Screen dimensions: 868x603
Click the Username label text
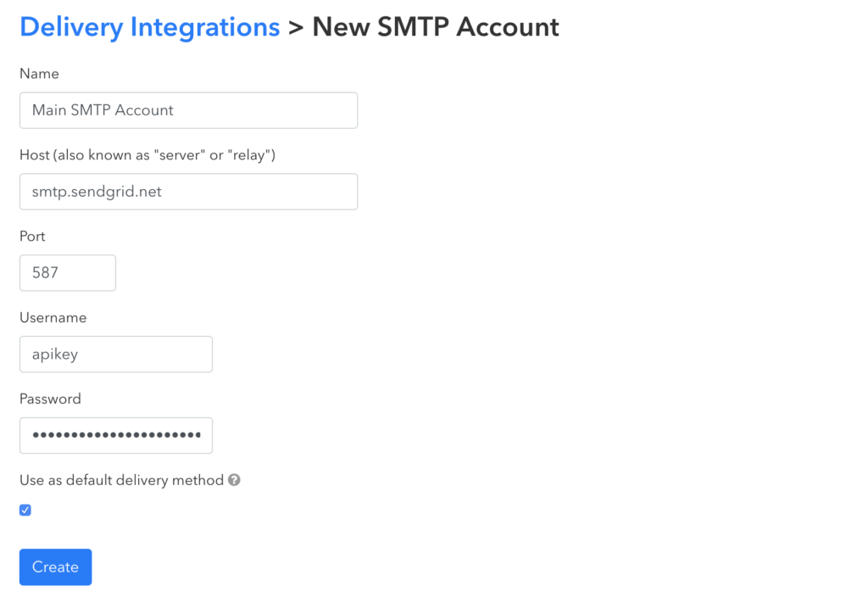pos(53,318)
